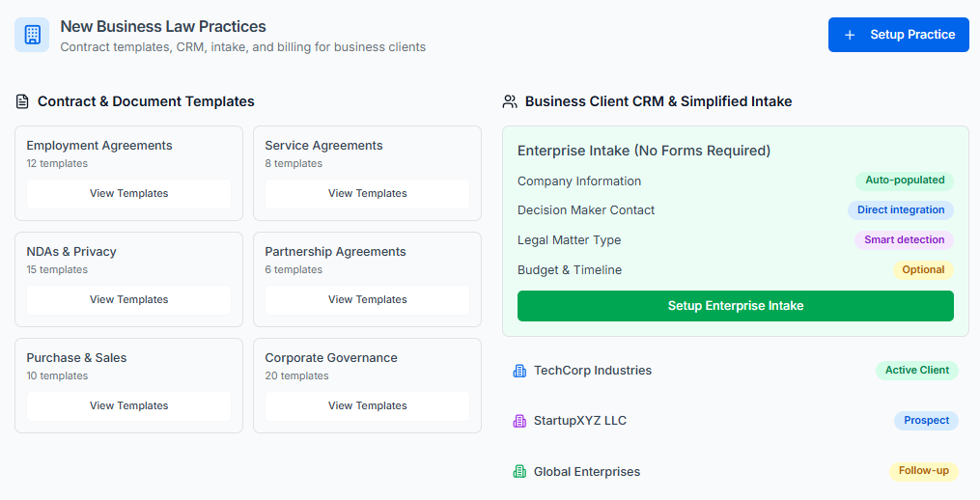The width and height of the screenshot is (980, 500).
Task: Open the TechCorp Industries client row
Action: click(676, 371)
